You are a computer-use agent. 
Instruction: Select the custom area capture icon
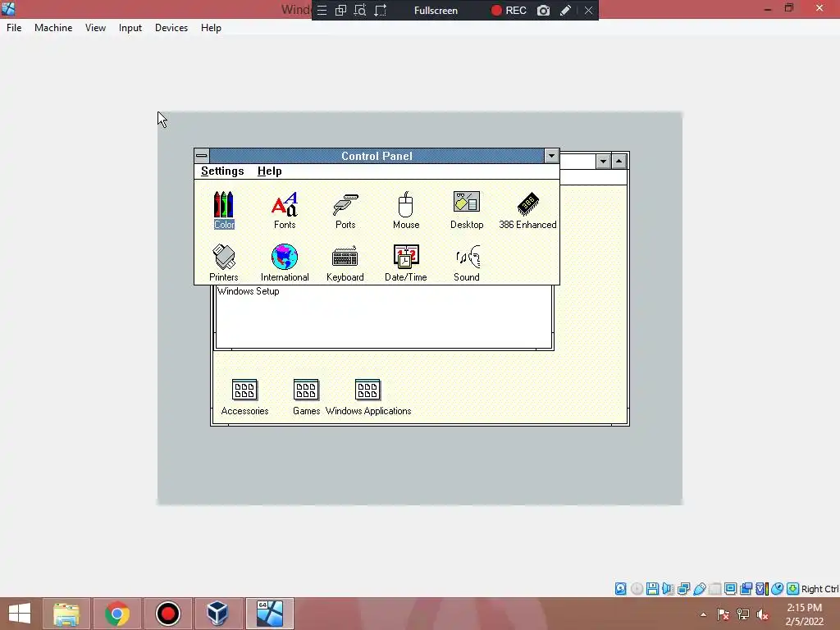click(381, 10)
